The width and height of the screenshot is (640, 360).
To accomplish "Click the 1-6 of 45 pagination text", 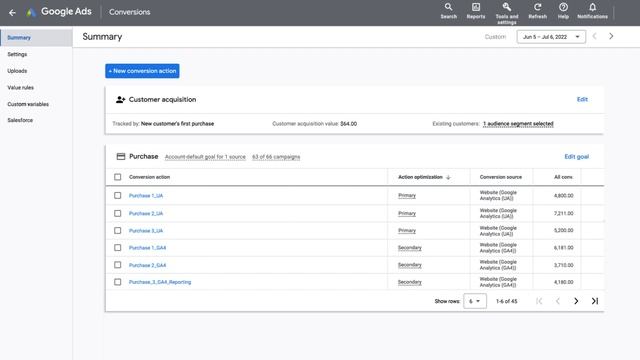I will tap(507, 301).
